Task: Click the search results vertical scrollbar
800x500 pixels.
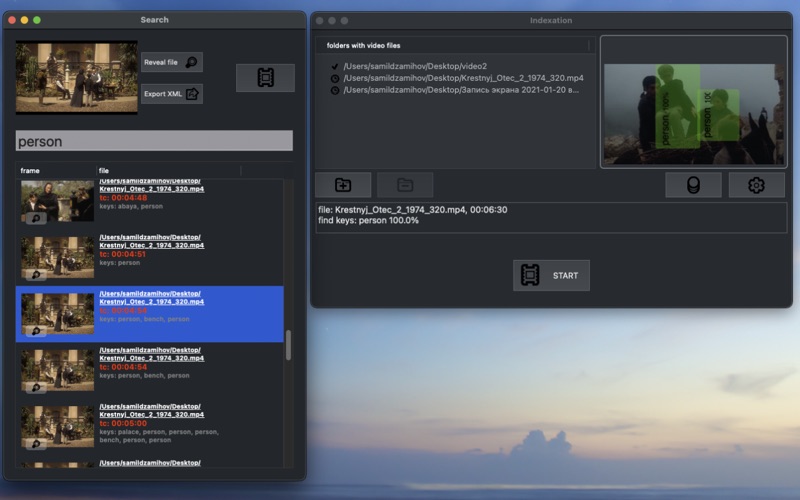Action: [289, 345]
